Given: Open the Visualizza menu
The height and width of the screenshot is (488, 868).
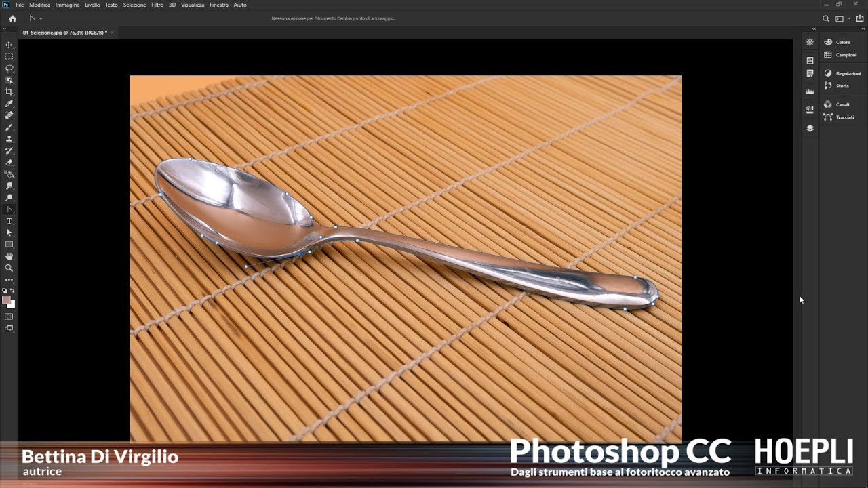Looking at the screenshot, I should click(x=193, y=5).
